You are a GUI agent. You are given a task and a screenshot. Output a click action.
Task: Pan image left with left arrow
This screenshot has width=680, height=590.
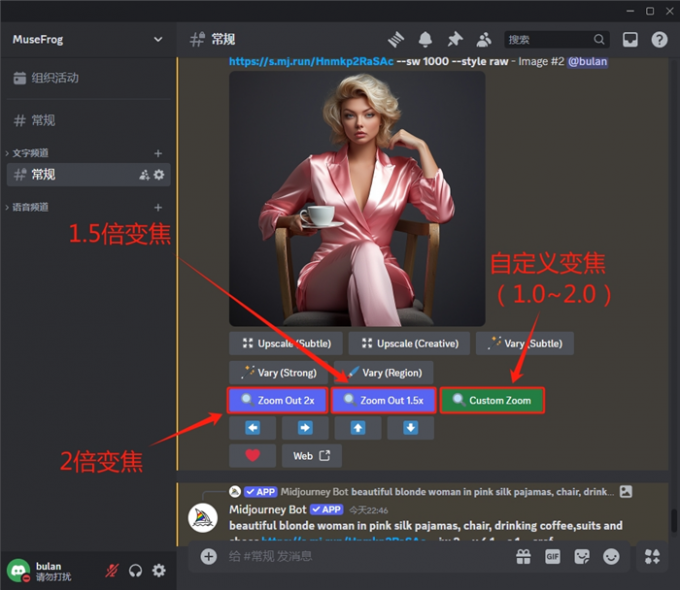click(252, 428)
